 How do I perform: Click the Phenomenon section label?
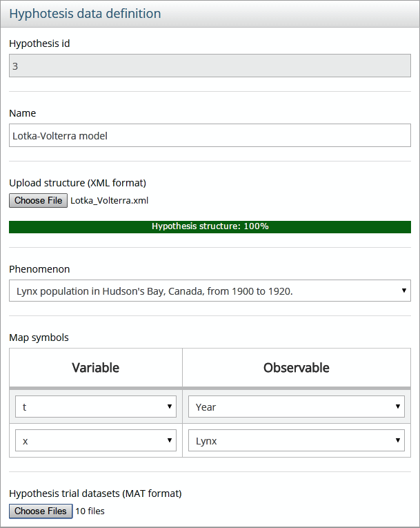click(39, 269)
